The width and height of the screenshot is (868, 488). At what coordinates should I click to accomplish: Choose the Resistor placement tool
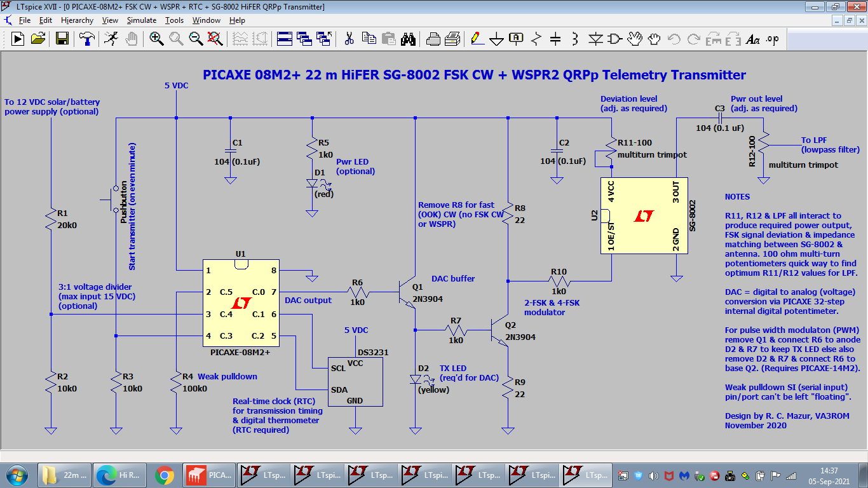(536, 39)
